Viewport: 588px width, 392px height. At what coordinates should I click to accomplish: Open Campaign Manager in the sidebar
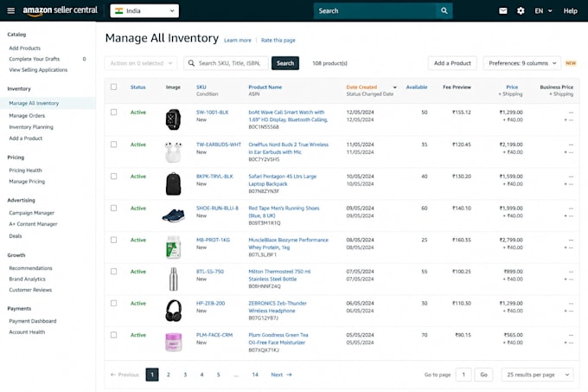click(x=31, y=213)
